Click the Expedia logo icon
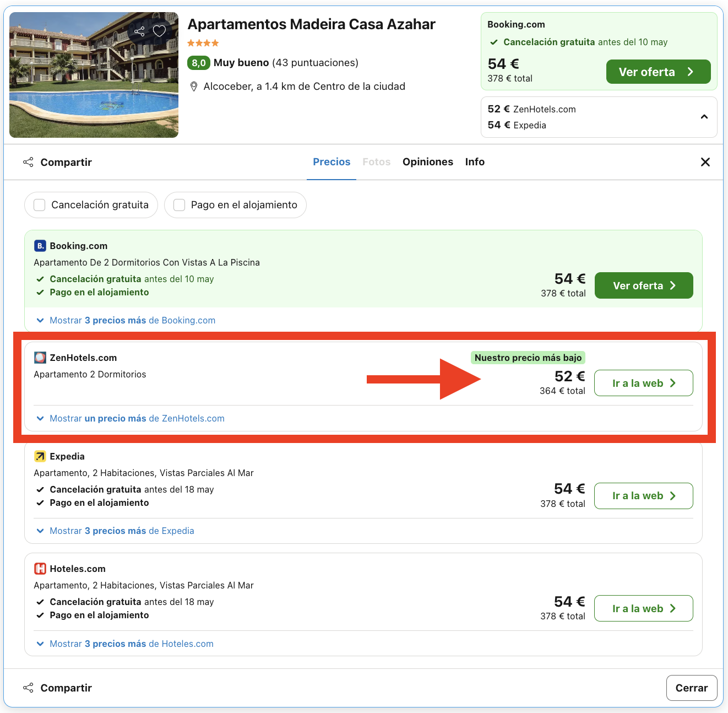This screenshot has height=713, width=728. point(40,456)
